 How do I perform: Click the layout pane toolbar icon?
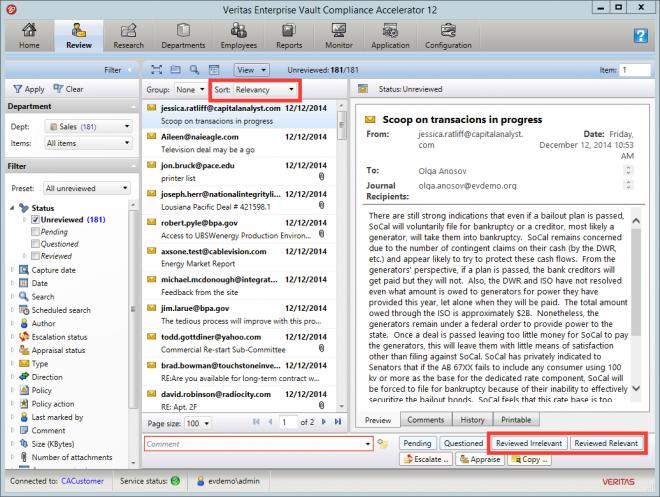(214, 70)
